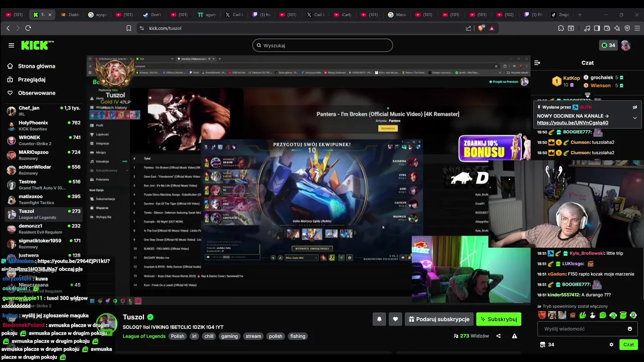Open the user profile avatar menu

625,45
